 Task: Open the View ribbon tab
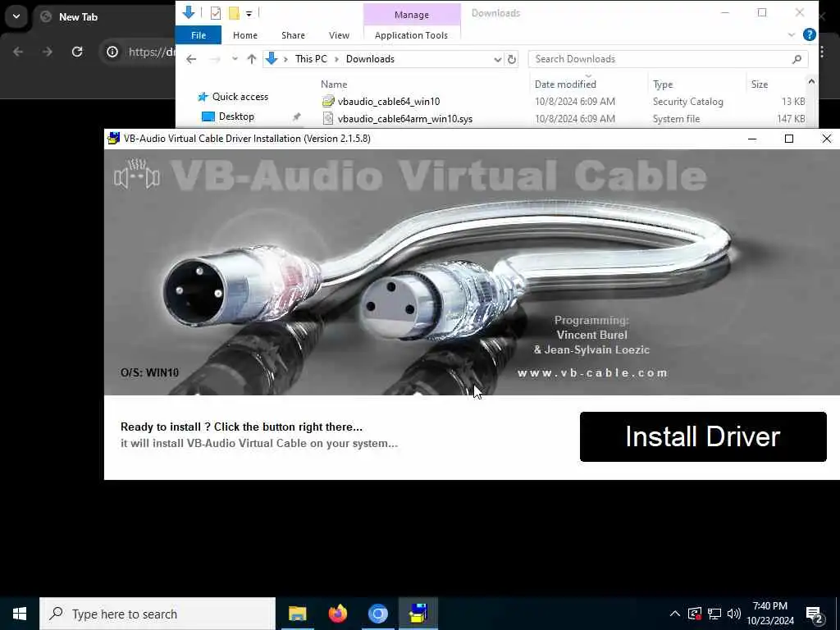(339, 35)
